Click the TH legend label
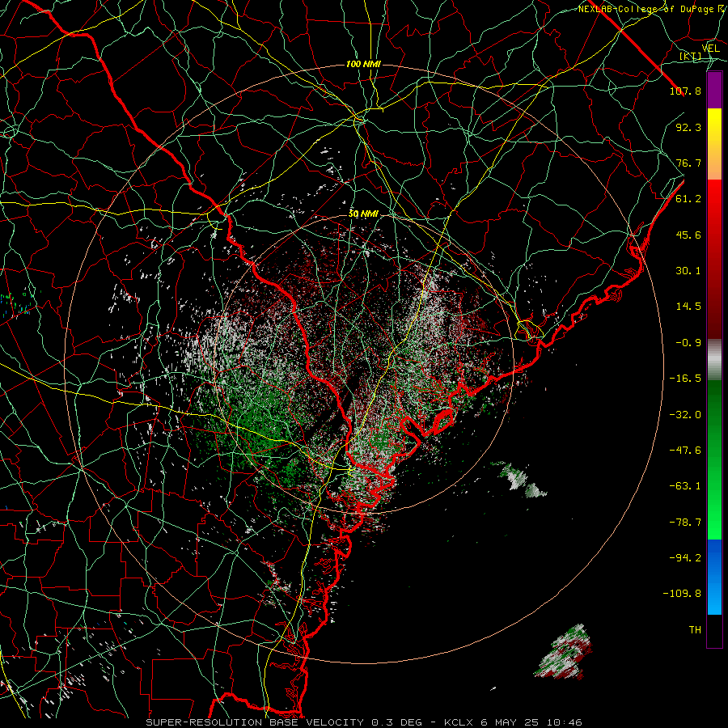This screenshot has height=728, width=728. (695, 630)
